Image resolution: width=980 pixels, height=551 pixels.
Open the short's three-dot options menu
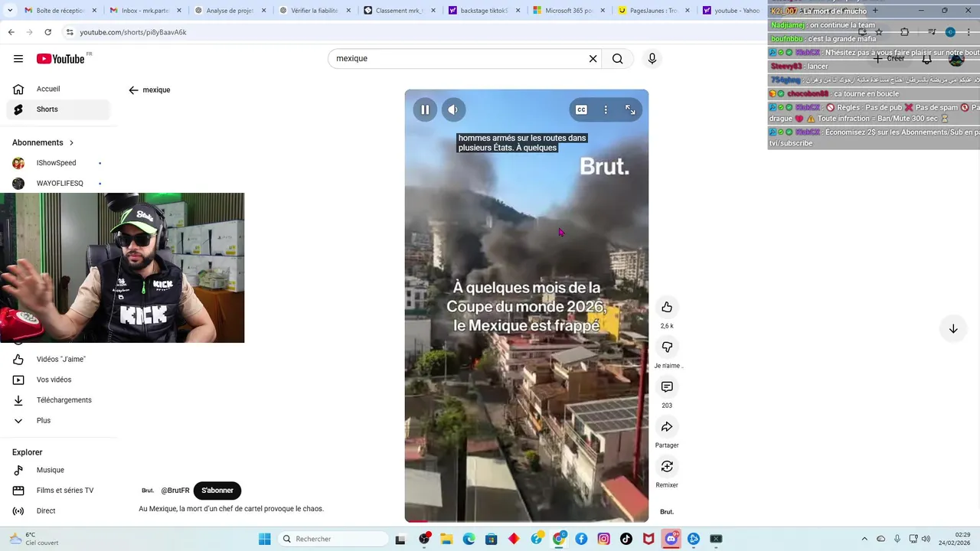pyautogui.click(x=606, y=109)
